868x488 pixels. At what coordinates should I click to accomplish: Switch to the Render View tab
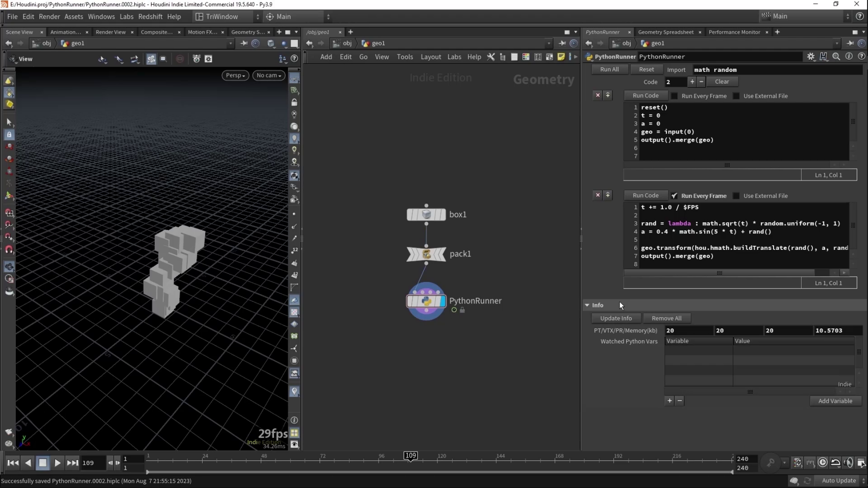point(111,32)
